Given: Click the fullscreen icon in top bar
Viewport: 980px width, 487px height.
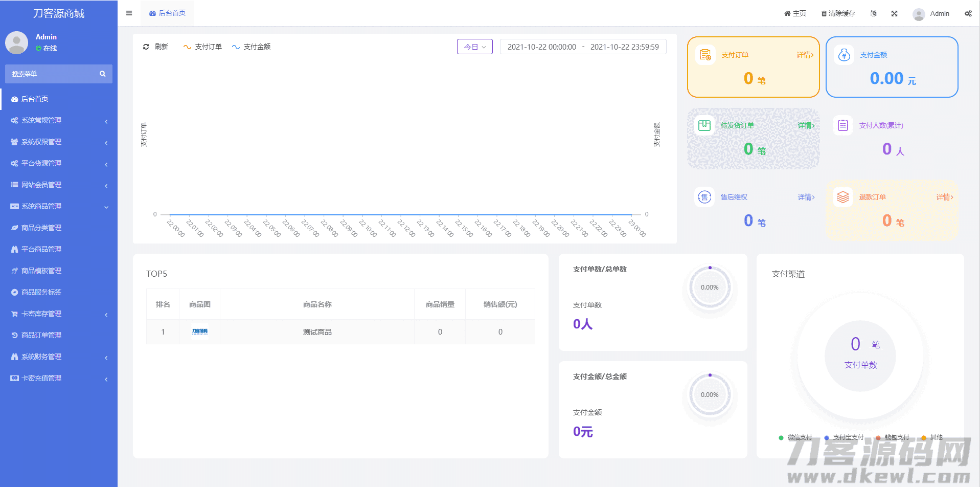Looking at the screenshot, I should (x=894, y=14).
